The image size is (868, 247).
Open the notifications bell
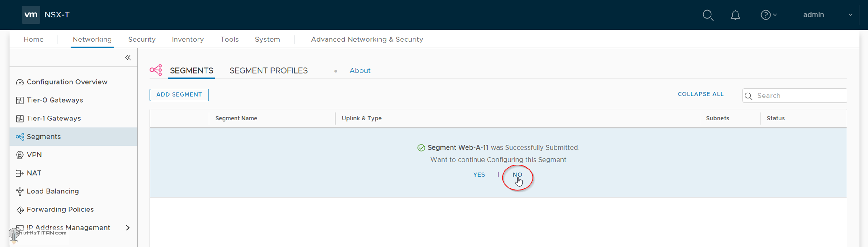[x=735, y=15]
